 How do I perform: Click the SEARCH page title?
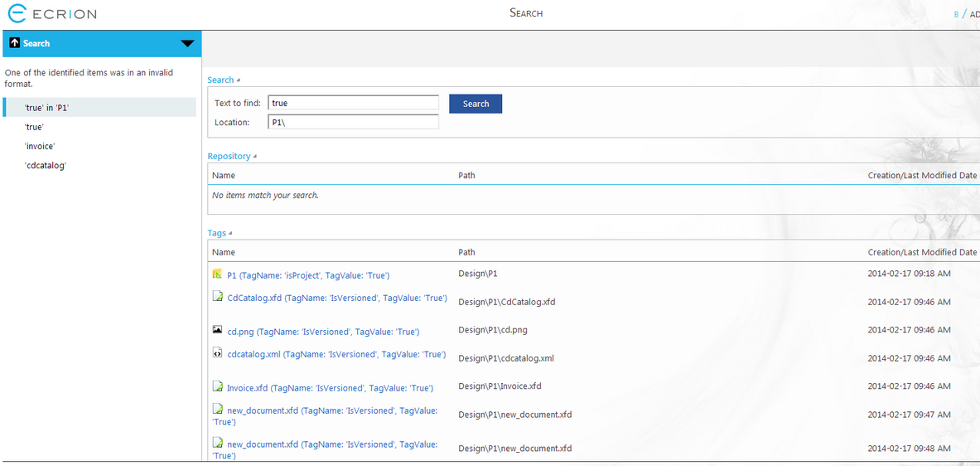(x=526, y=12)
